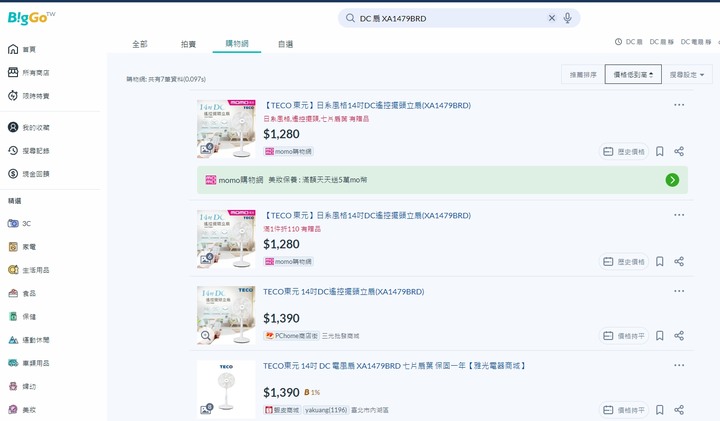Open 所有商店 in the sidebar
720x421 pixels.
pyautogui.click(x=28, y=73)
